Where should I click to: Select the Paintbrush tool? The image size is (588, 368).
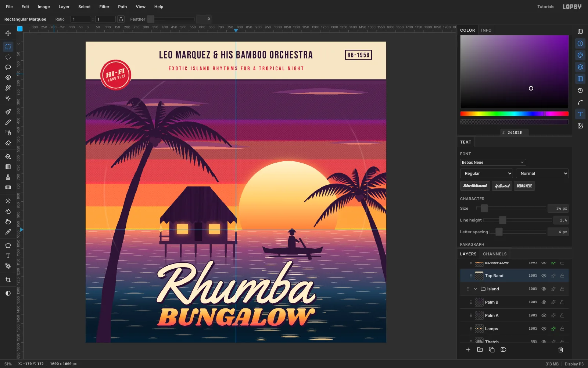[x=8, y=112]
